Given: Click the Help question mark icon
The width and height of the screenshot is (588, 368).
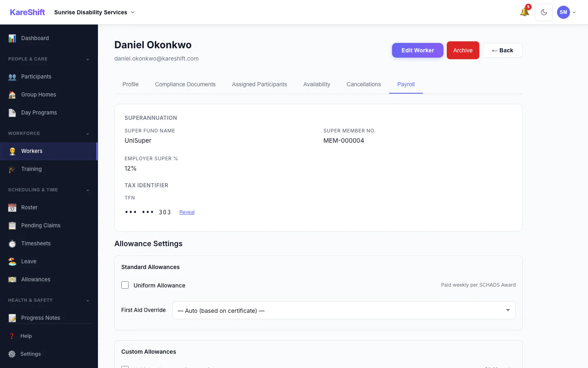Looking at the screenshot, I should pyautogui.click(x=12, y=336).
